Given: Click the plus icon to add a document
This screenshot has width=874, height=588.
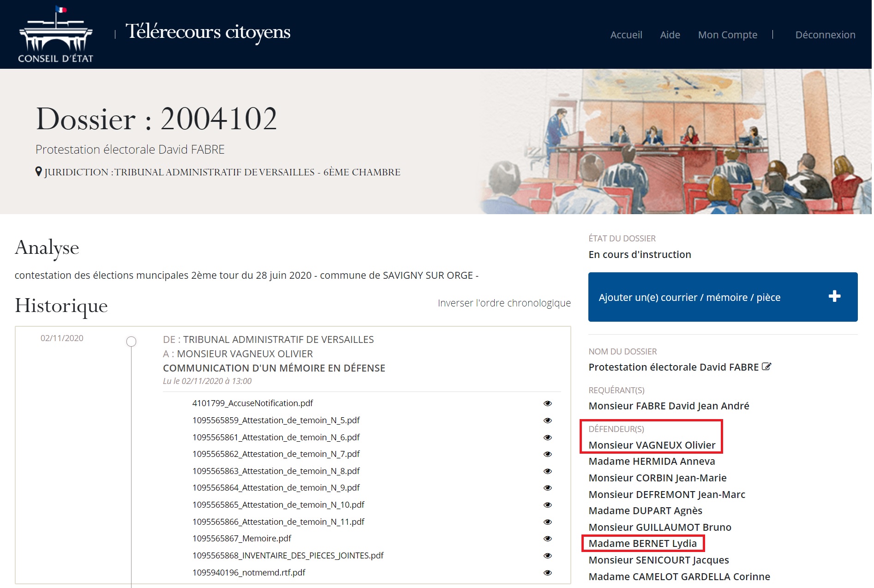Looking at the screenshot, I should (x=834, y=297).
